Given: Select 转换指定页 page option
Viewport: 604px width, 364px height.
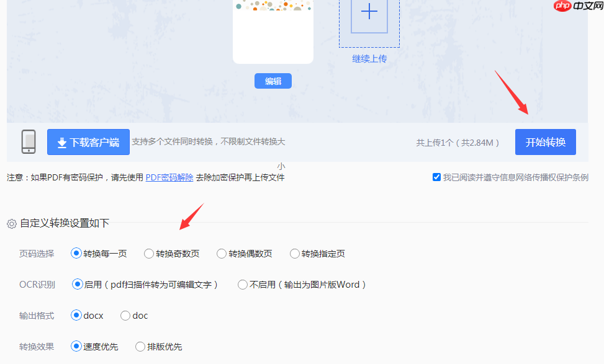Looking at the screenshot, I should 294,254.
